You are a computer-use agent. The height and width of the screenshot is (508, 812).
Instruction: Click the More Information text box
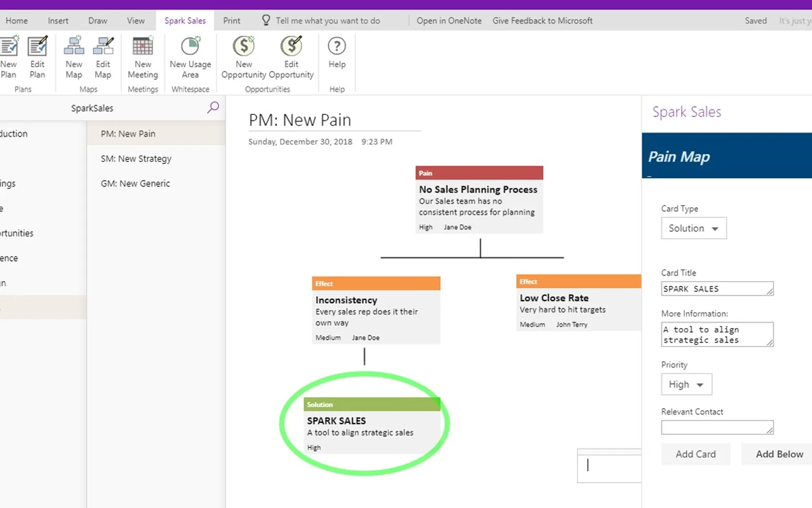point(717,334)
